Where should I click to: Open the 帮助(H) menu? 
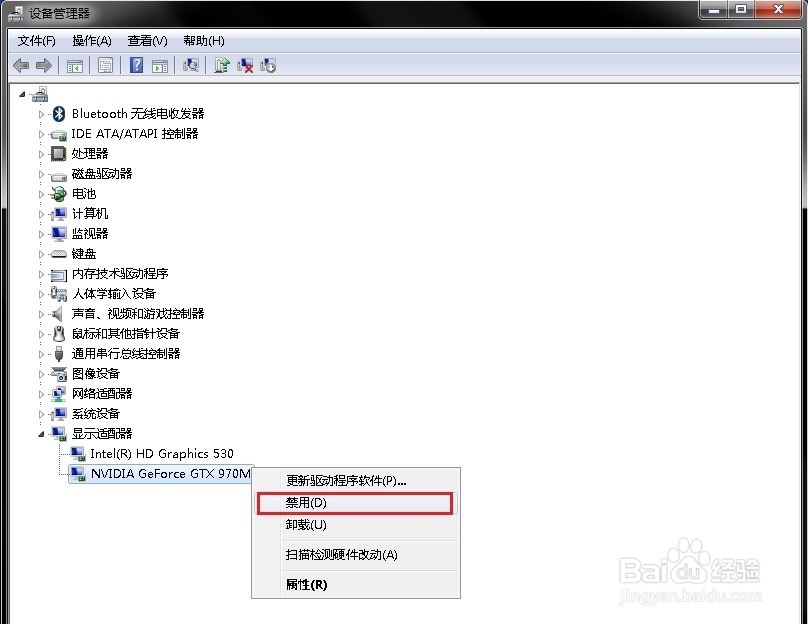tap(204, 41)
